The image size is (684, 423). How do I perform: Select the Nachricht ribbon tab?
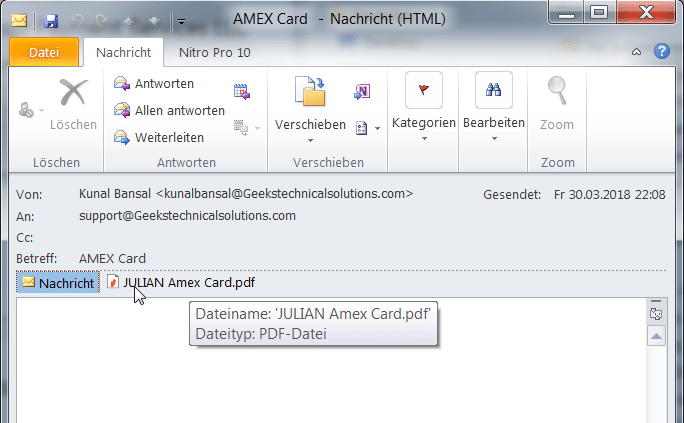click(x=123, y=52)
